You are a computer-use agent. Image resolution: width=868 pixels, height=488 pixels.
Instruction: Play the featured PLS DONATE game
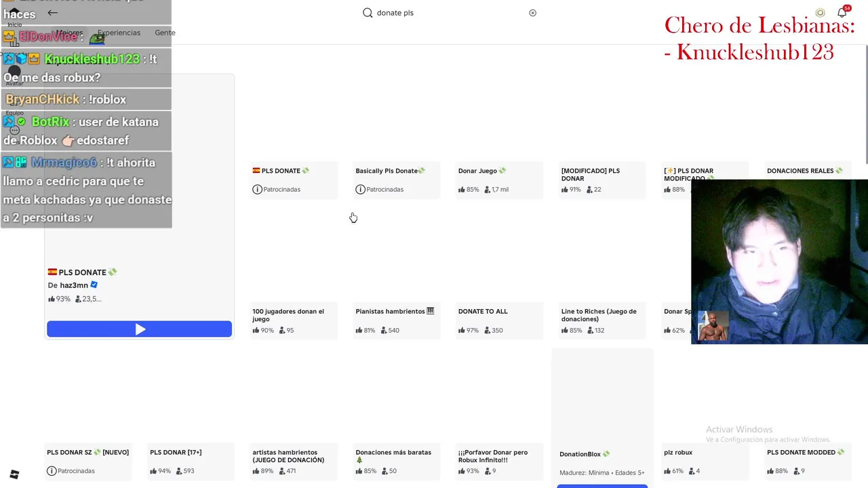coord(139,329)
